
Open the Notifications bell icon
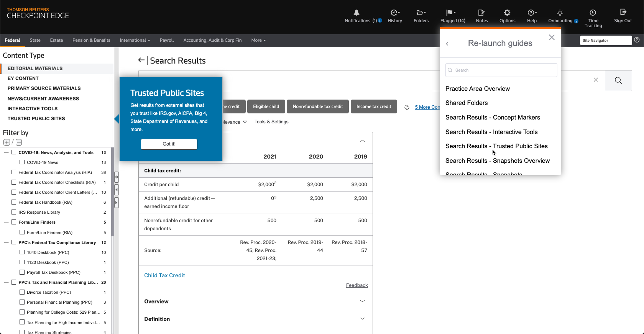click(356, 13)
